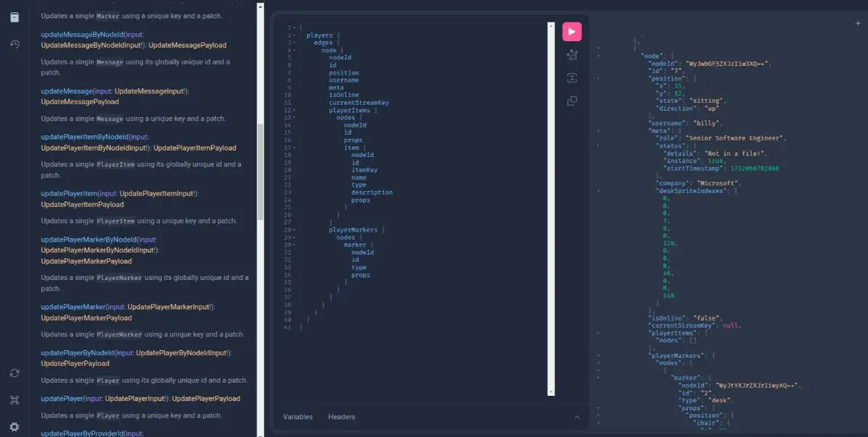Open the Documentation Explorer sidebar icon

point(14,17)
